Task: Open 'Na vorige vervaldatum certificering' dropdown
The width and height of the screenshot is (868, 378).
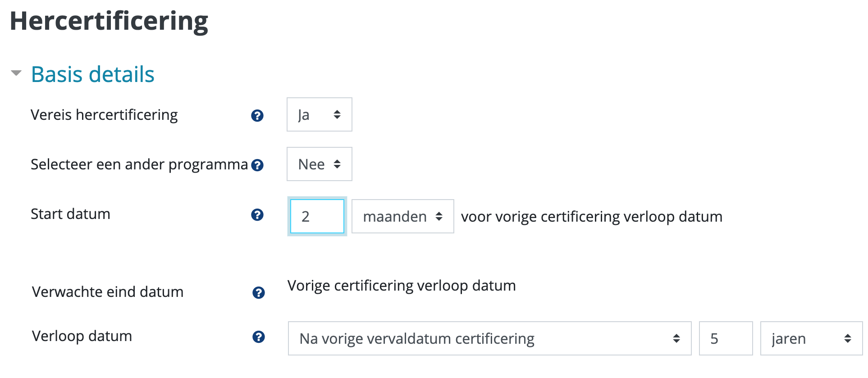Action: click(x=490, y=338)
